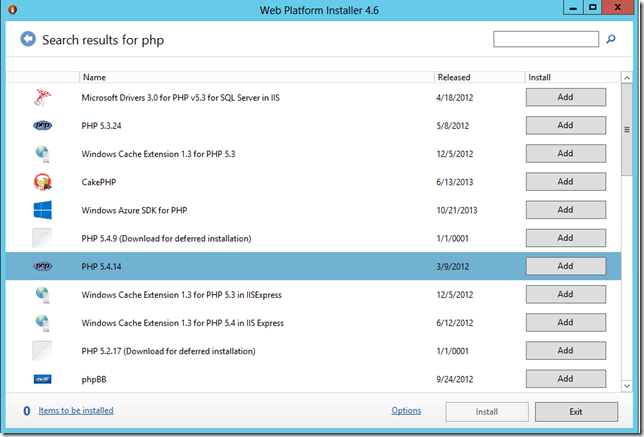The height and width of the screenshot is (437, 644).
Task: Select 'Windows Cache Extension 1.3 for PHP 5.3' text
Action: [x=158, y=154]
